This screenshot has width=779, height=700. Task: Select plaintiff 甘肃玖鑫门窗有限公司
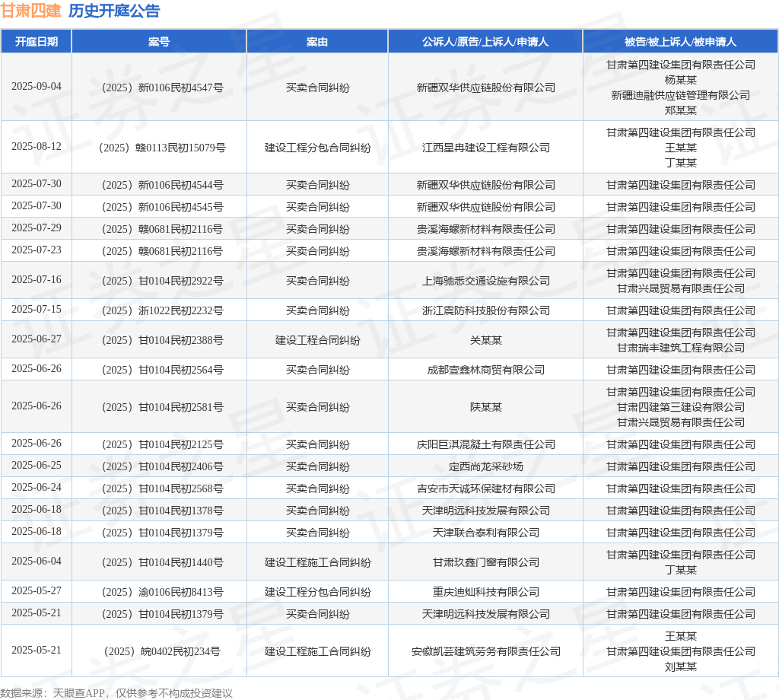point(486,562)
